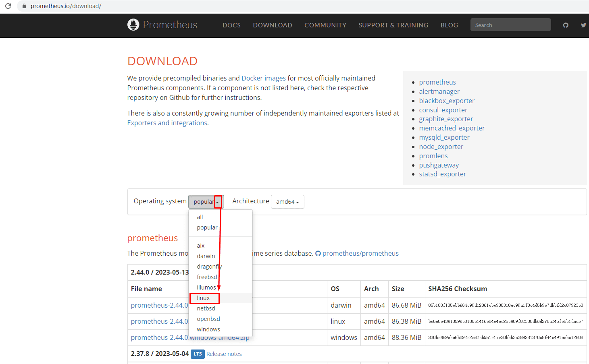The height and width of the screenshot is (364, 589).
Task: Jump to prometheus in sidebar list
Action: point(437,82)
